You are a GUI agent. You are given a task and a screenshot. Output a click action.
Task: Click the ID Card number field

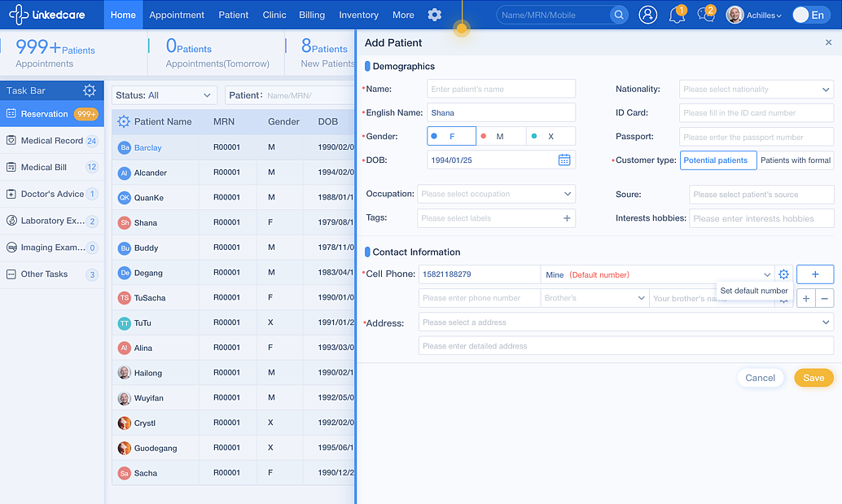click(756, 112)
